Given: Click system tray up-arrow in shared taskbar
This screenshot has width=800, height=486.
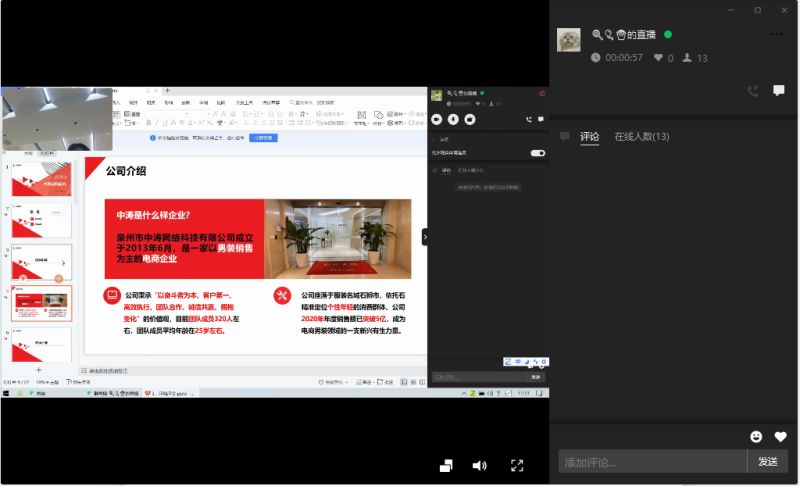Looking at the screenshot, I should point(464,393).
